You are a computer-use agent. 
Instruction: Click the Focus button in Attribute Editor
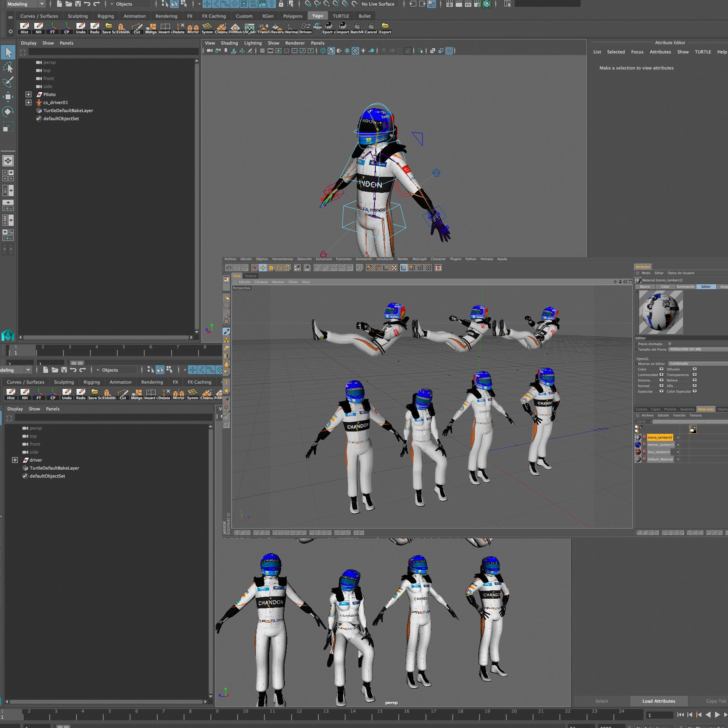point(637,52)
